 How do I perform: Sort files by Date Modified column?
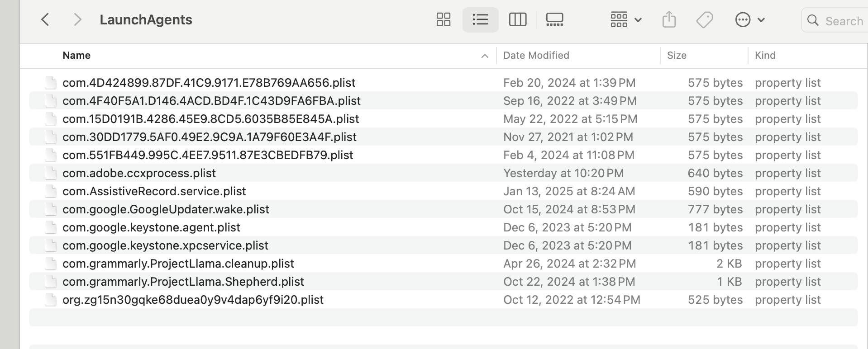tap(536, 56)
